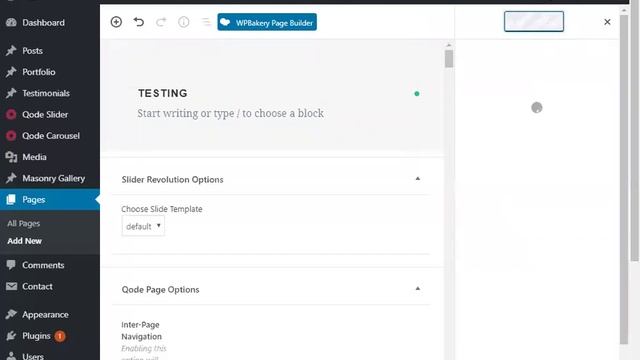640x360 pixels.
Task: Open Contact menu
Action: click(37, 286)
